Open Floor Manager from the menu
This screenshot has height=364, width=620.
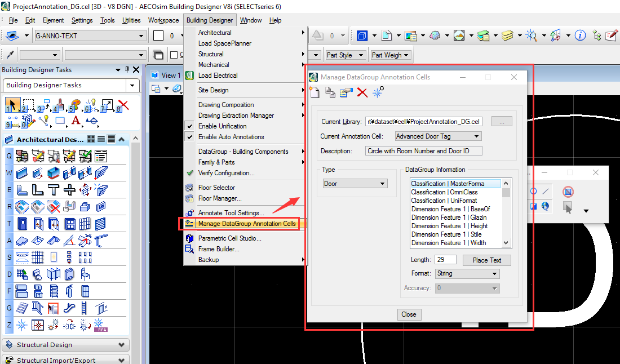click(220, 198)
